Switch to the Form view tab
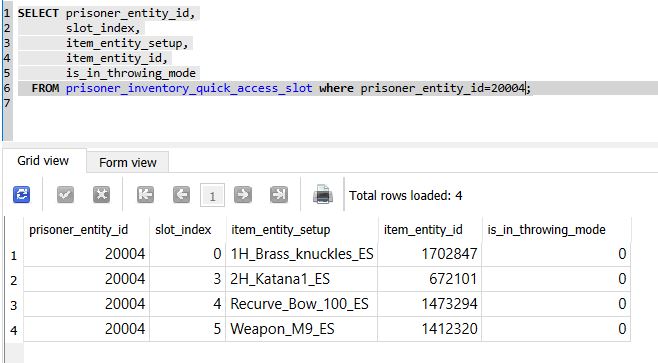The height and width of the screenshot is (363, 658). (128, 162)
